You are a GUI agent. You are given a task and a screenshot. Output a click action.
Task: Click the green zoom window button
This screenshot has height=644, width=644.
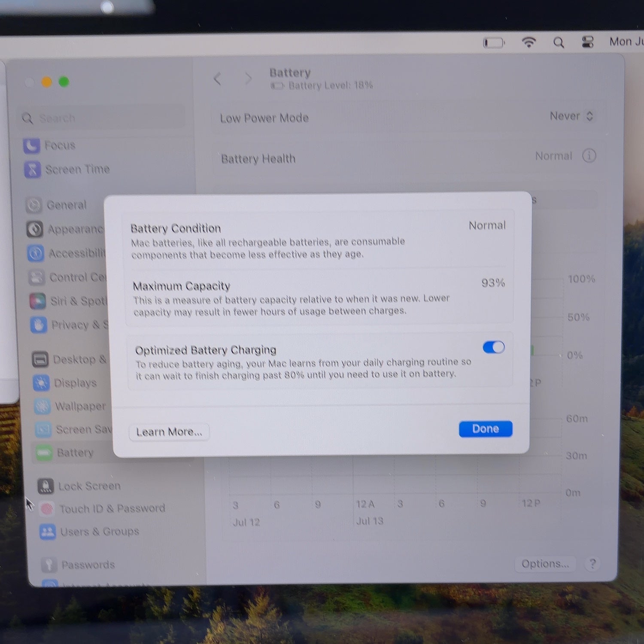click(64, 82)
